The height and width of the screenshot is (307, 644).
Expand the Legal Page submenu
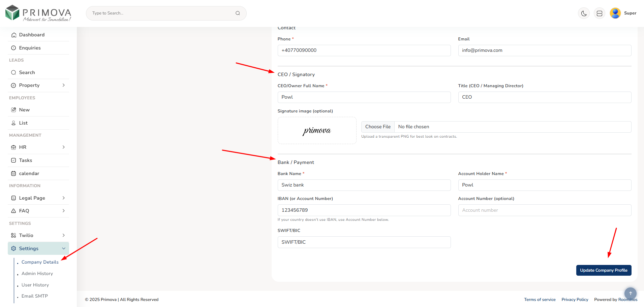63,198
